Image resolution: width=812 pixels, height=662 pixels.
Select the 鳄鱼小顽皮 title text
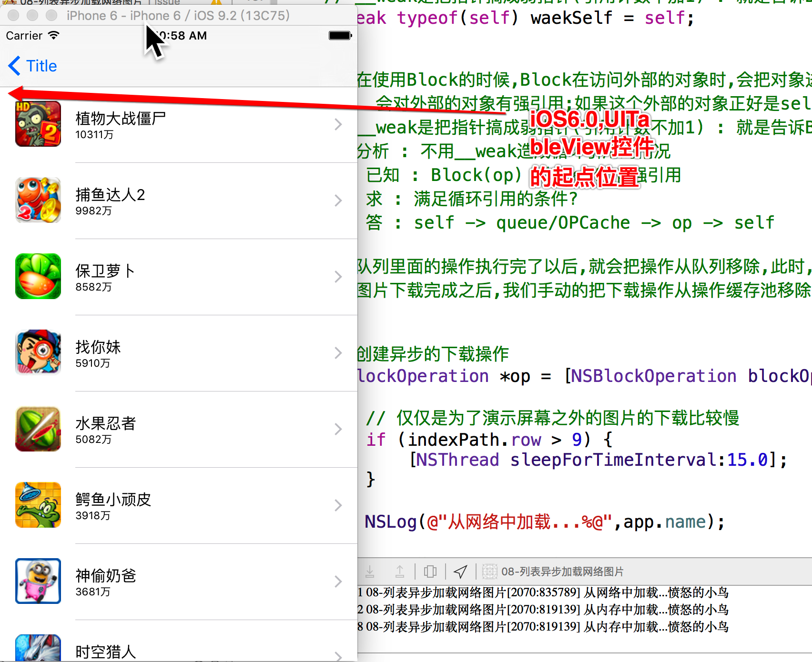point(113,499)
